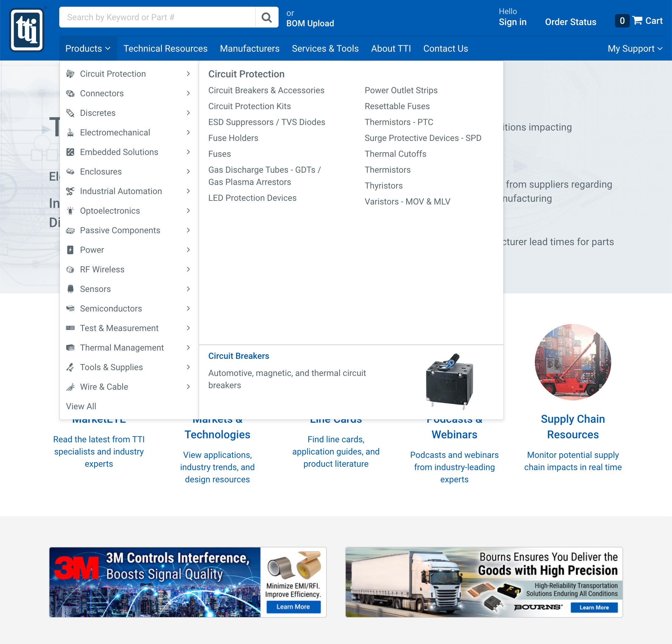Open the View All products link
The width and height of the screenshot is (672, 644).
pos(81,406)
